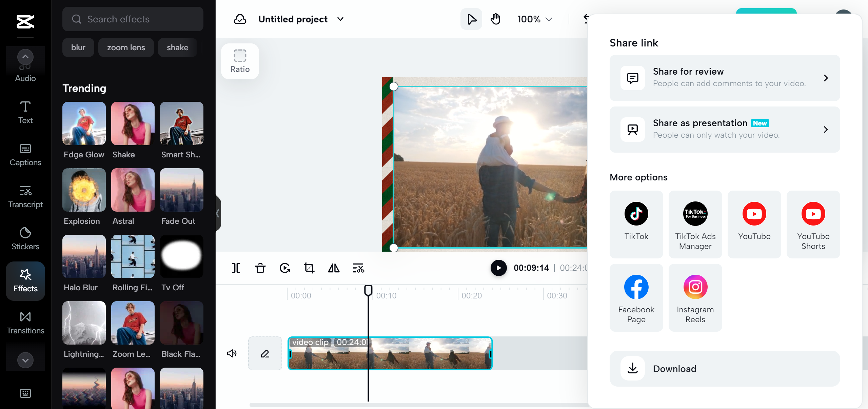Delete the selected video clip
The width and height of the screenshot is (868, 409).
(260, 268)
